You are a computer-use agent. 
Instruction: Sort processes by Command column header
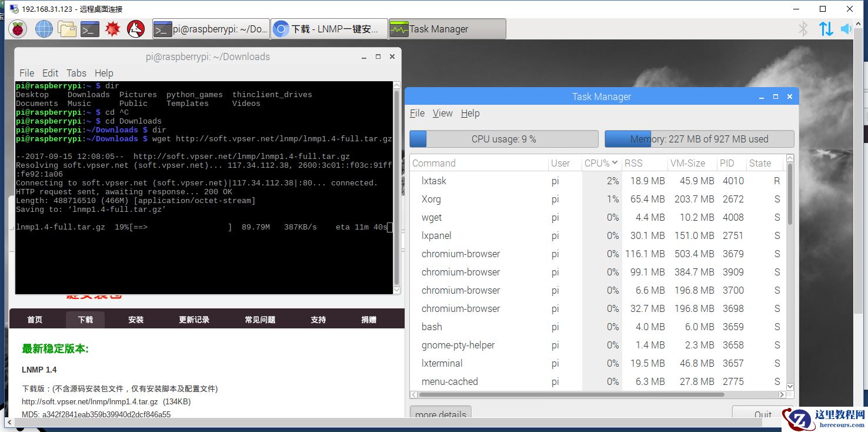coord(479,163)
